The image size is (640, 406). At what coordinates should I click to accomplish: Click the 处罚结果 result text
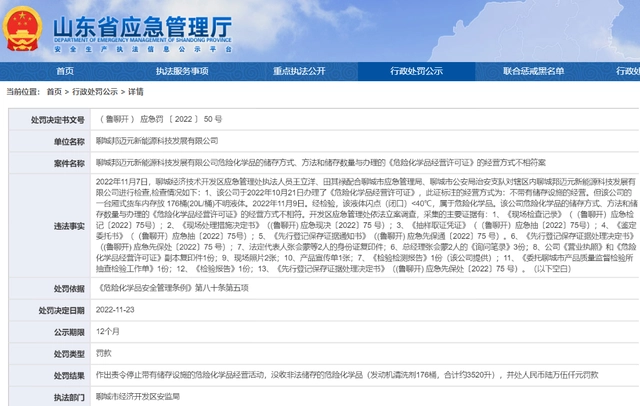347,375
